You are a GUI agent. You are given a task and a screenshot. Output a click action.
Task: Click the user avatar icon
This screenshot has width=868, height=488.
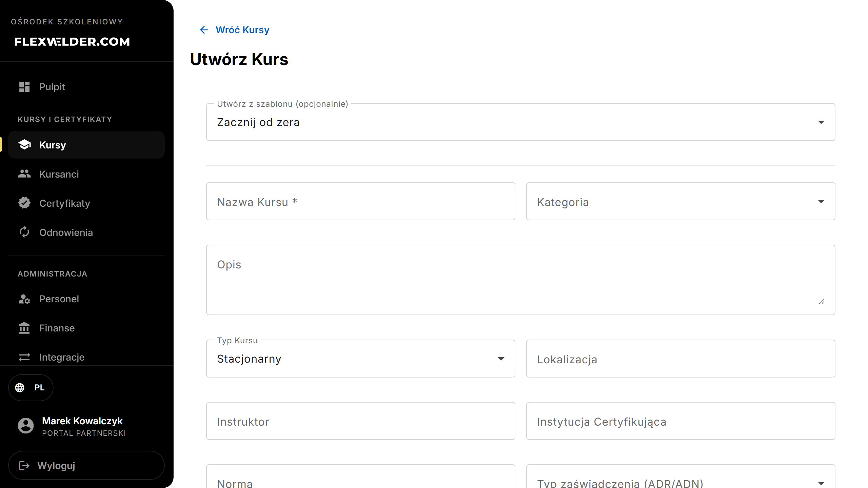click(x=26, y=426)
